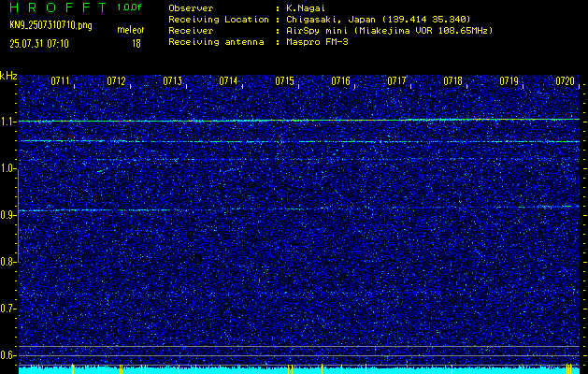The width and height of the screenshot is (588, 374).
Task: Click the 0713 time marker label
Action: [173, 80]
